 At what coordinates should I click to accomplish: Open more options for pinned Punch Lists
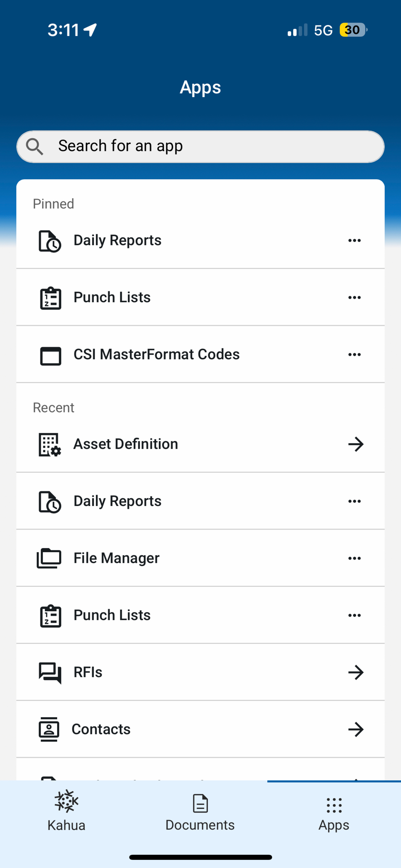[x=355, y=297]
